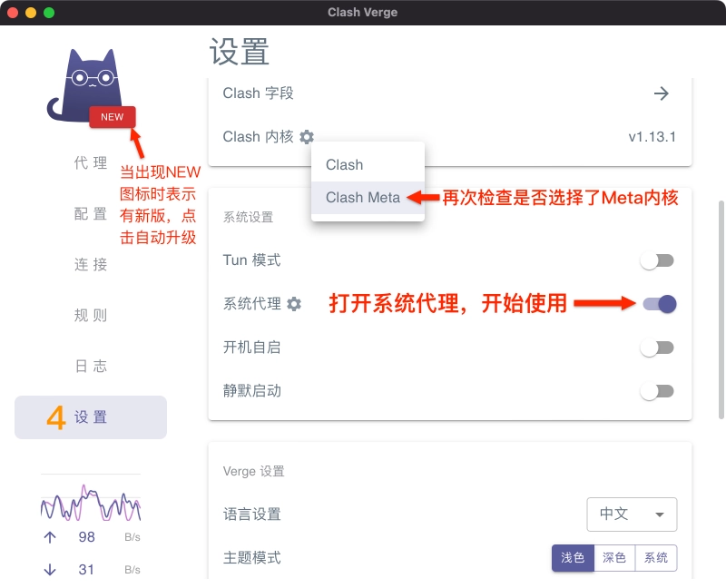Enable 开机自启 startup option
The height and width of the screenshot is (588, 726).
point(656,348)
